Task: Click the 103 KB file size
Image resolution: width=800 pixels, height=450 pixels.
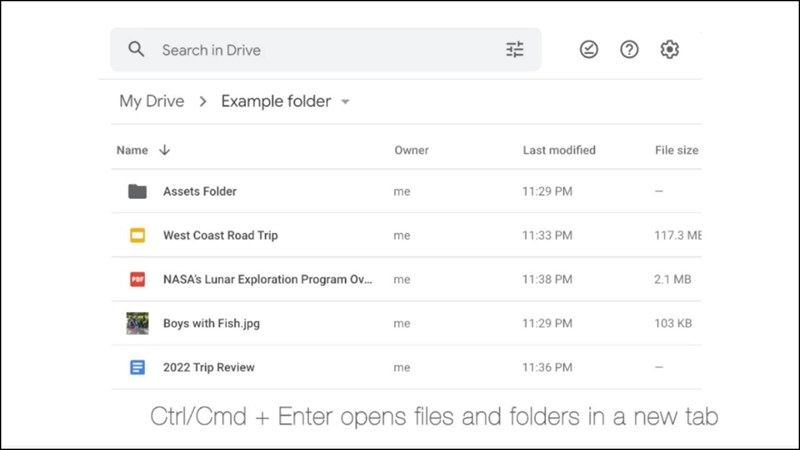Action: point(673,323)
